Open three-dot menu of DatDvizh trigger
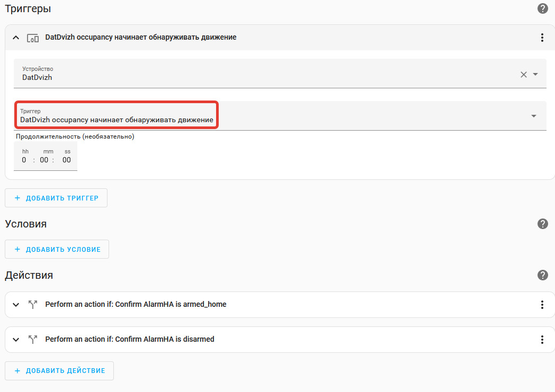 (542, 38)
